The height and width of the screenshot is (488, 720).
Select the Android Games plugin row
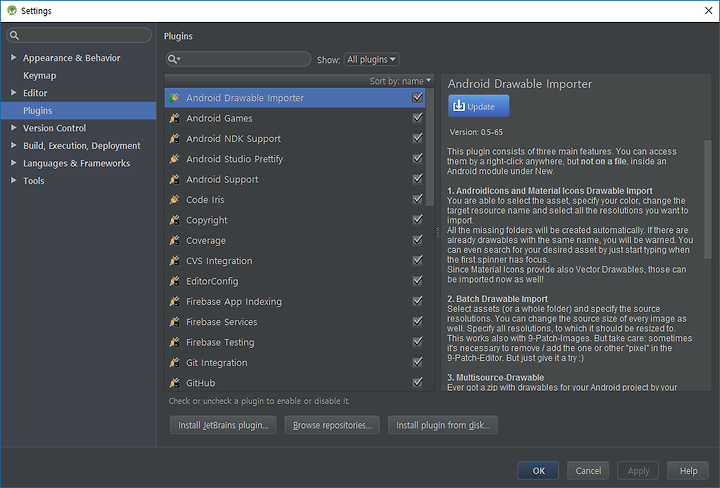point(295,118)
